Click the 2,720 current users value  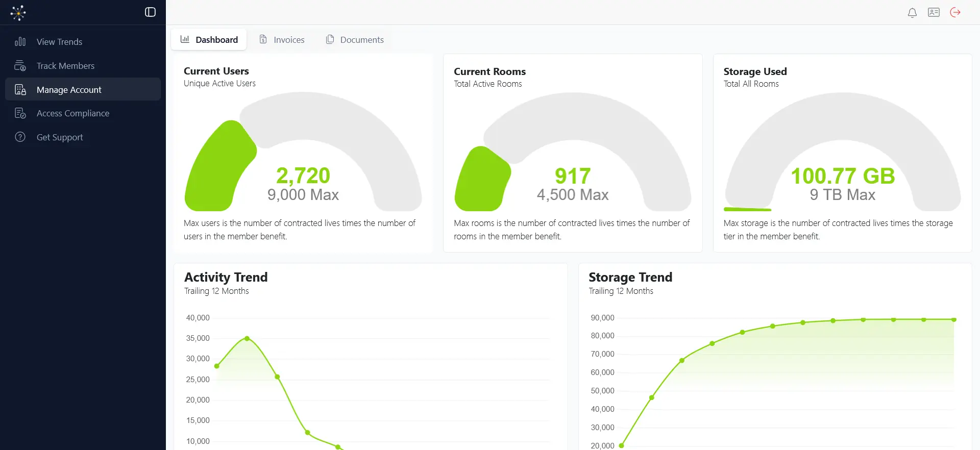(x=303, y=176)
